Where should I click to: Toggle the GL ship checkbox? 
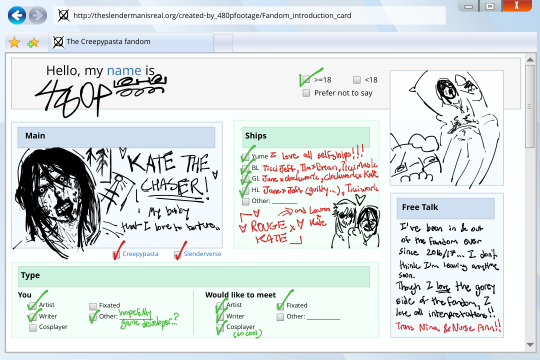246,179
